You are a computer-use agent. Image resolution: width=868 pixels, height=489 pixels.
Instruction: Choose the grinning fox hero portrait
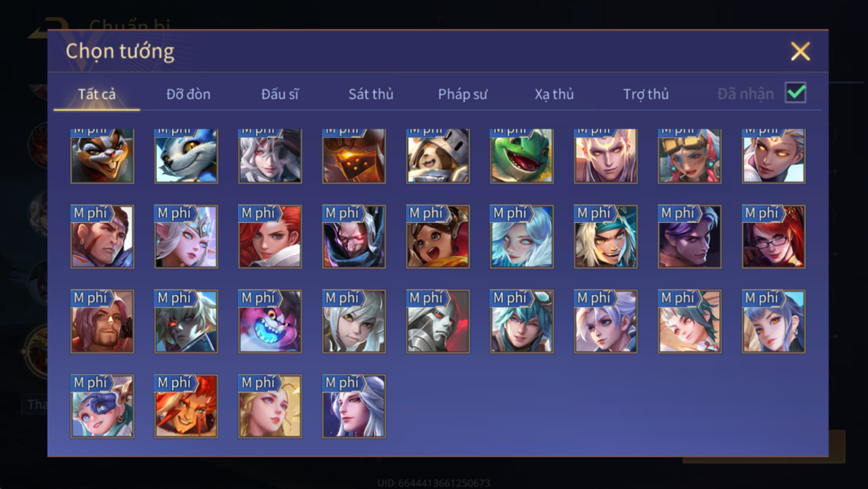[x=103, y=156]
